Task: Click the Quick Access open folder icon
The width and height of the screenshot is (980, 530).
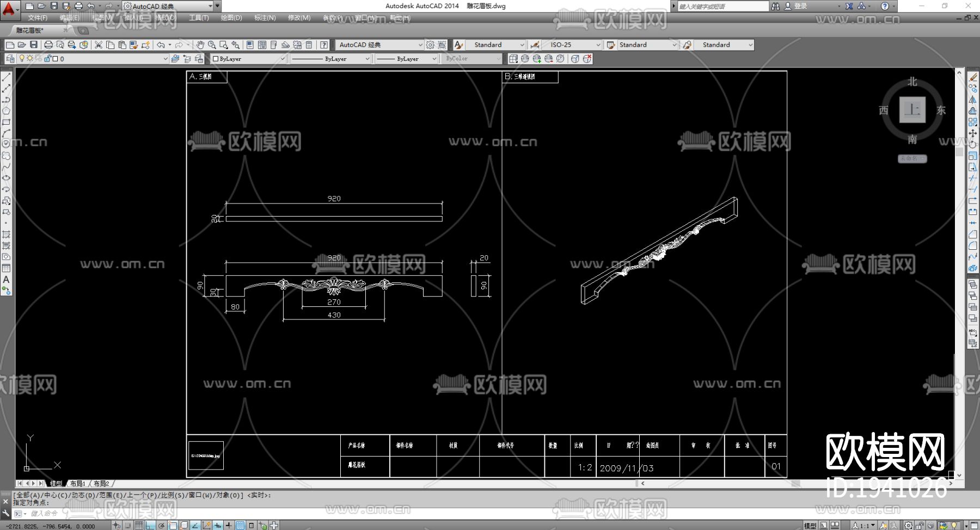Action: 41,6
